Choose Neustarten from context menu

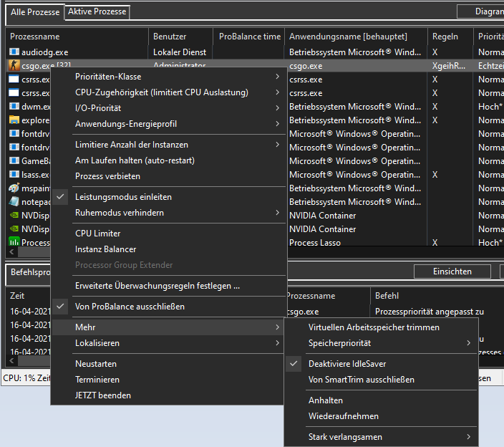coord(168,364)
